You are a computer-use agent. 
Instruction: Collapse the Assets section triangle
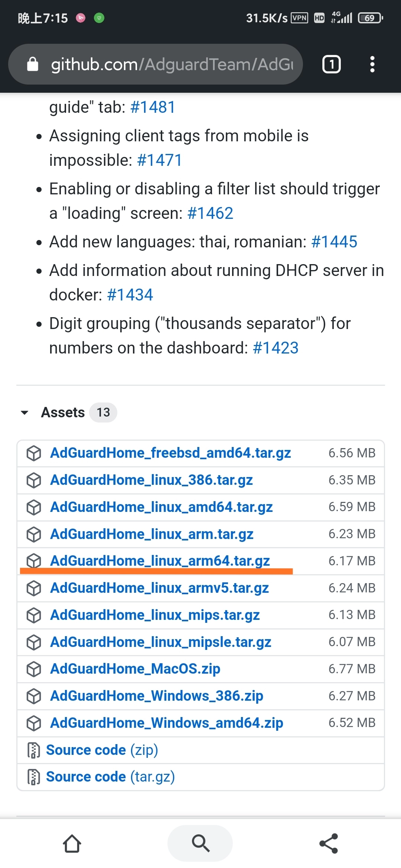coord(25,412)
